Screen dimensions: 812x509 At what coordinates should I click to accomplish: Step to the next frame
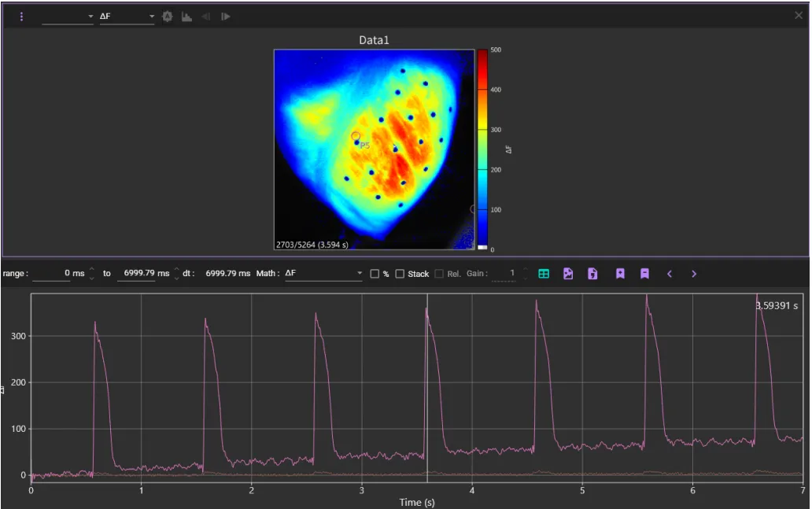(x=226, y=17)
